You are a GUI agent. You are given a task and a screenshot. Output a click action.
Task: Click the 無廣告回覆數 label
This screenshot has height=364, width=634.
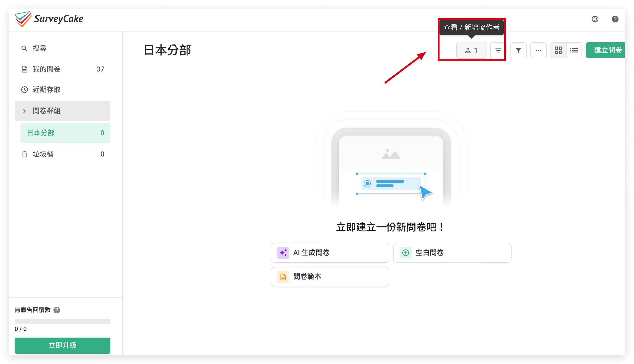tap(33, 310)
